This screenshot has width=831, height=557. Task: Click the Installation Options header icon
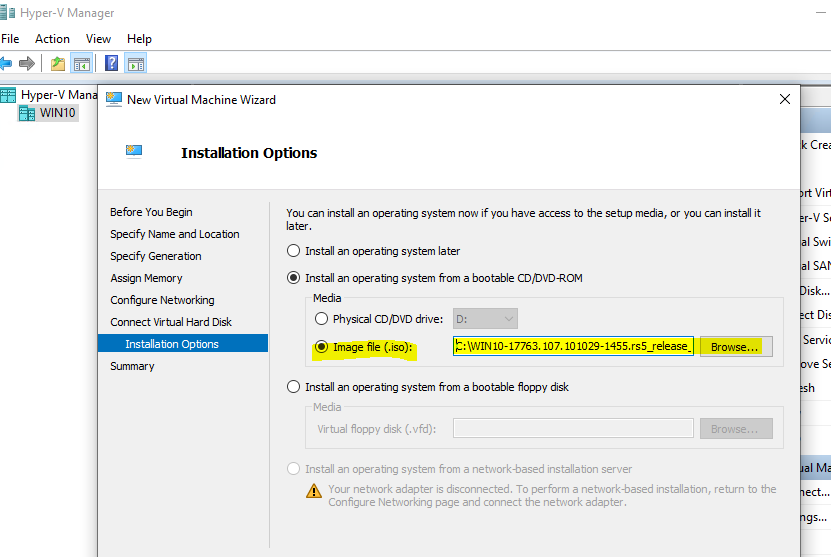[134, 152]
